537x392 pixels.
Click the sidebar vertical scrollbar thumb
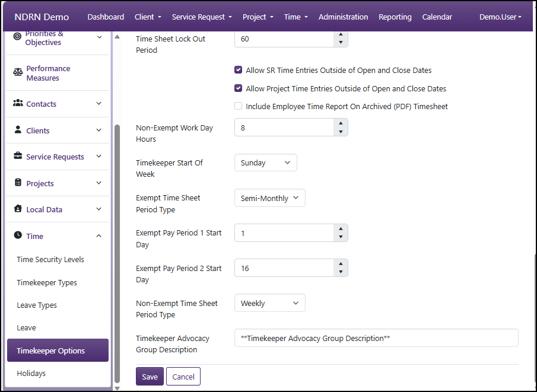117,254
